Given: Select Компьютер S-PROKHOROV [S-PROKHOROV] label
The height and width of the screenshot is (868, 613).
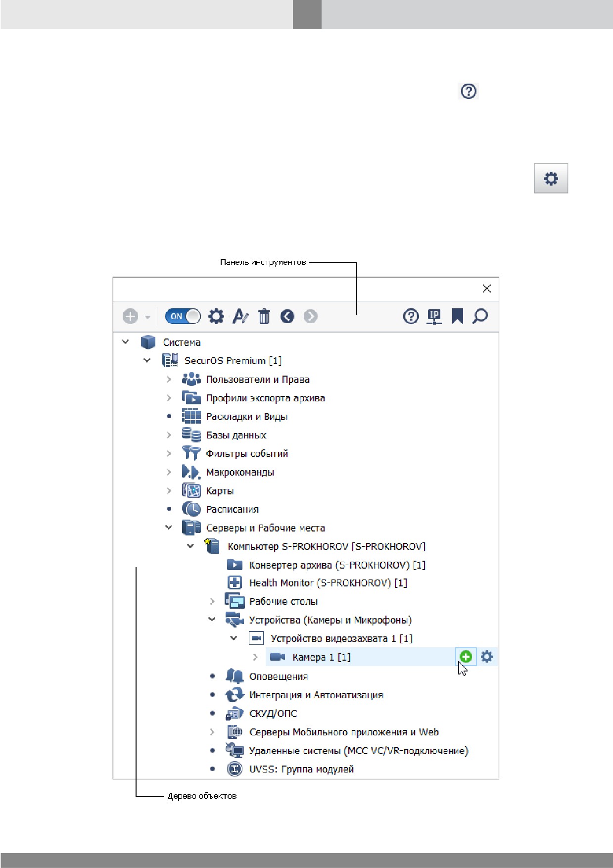Looking at the screenshot, I should 327,546.
